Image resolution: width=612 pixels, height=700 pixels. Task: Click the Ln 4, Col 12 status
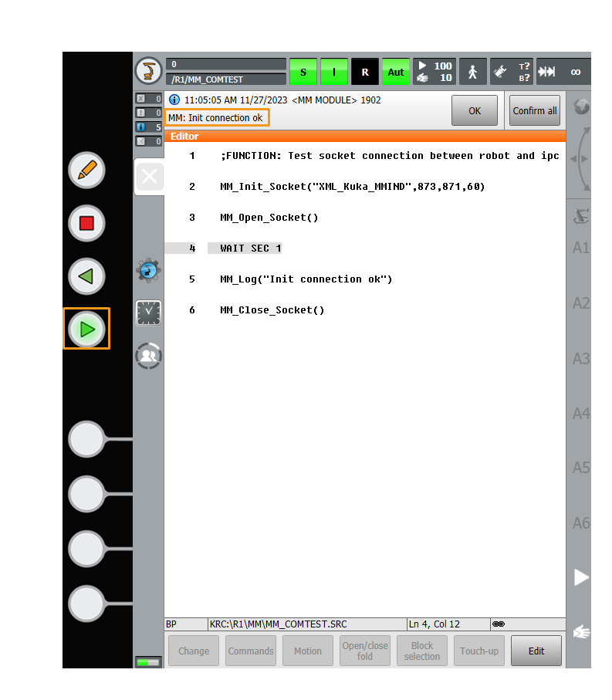point(448,624)
